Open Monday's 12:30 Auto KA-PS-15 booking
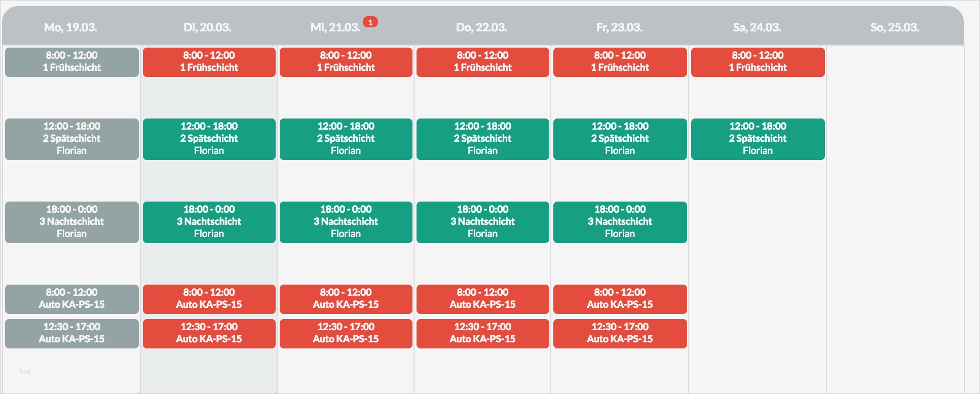This screenshot has width=980, height=394. coord(72,333)
